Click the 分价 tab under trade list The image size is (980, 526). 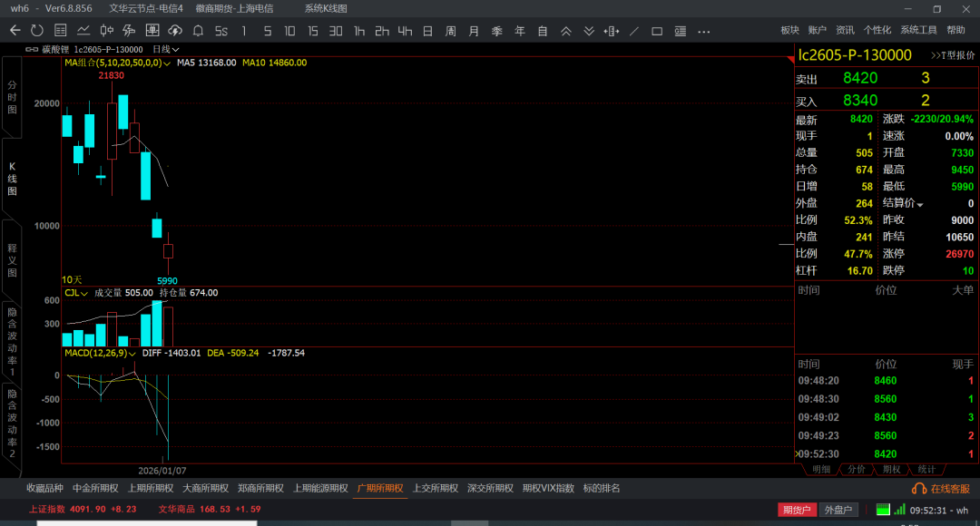(x=856, y=469)
